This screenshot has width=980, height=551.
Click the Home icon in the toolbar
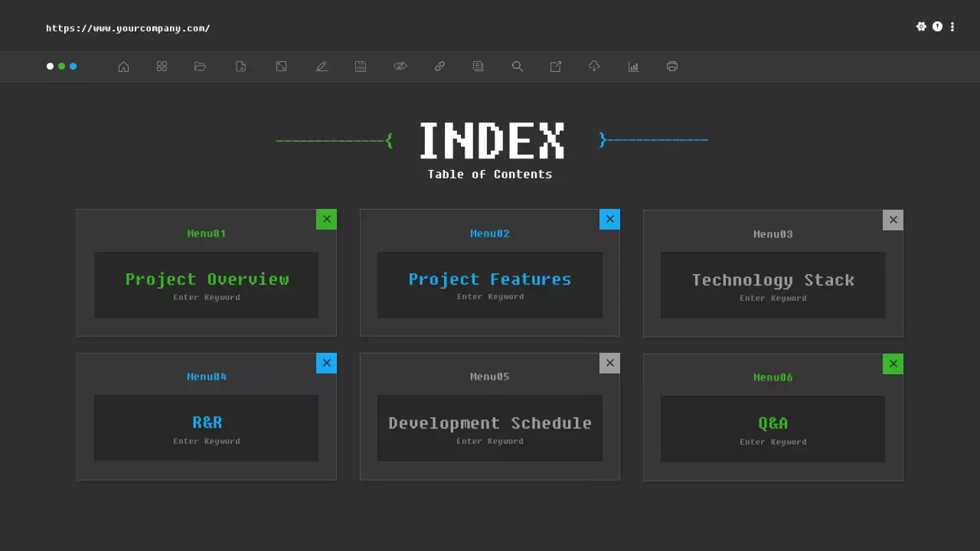point(123,67)
